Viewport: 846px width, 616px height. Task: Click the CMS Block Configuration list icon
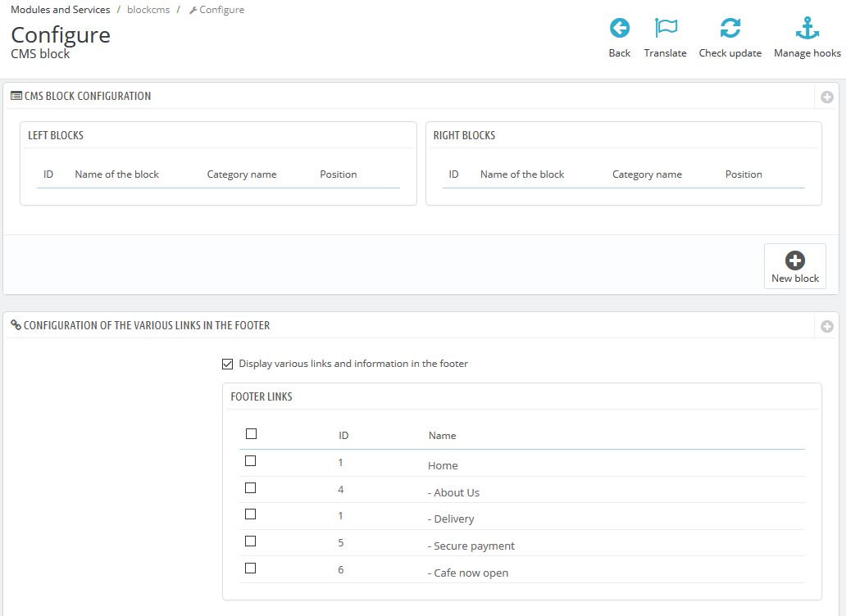pyautogui.click(x=16, y=96)
